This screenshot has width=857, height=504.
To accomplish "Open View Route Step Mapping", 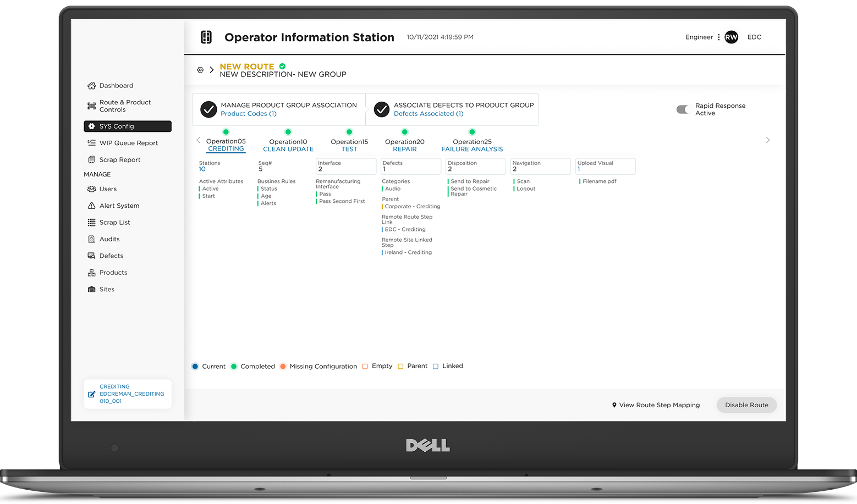I will [x=656, y=405].
